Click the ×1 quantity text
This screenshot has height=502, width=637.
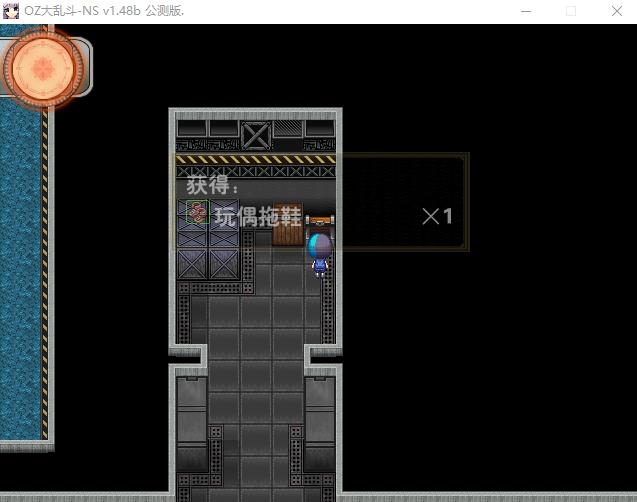click(437, 216)
